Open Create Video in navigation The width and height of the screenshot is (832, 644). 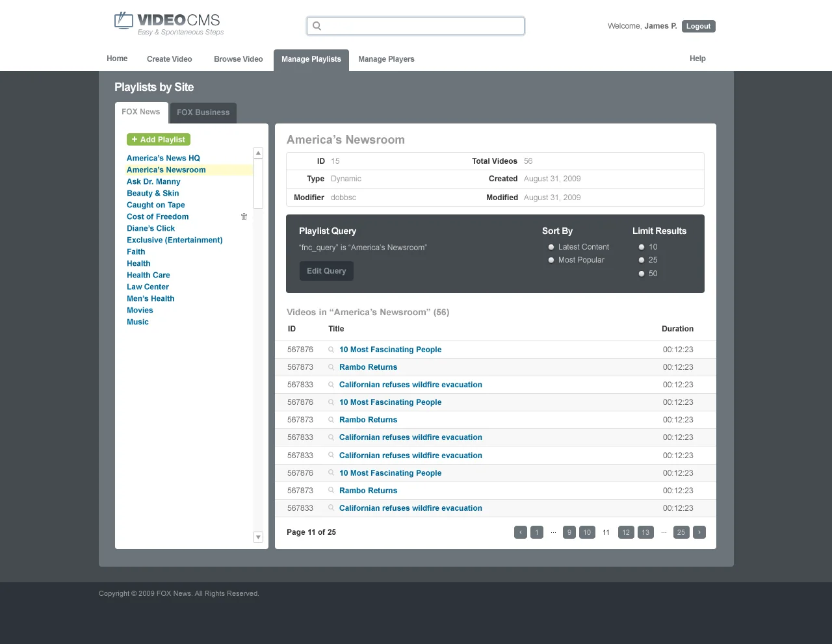[170, 59]
